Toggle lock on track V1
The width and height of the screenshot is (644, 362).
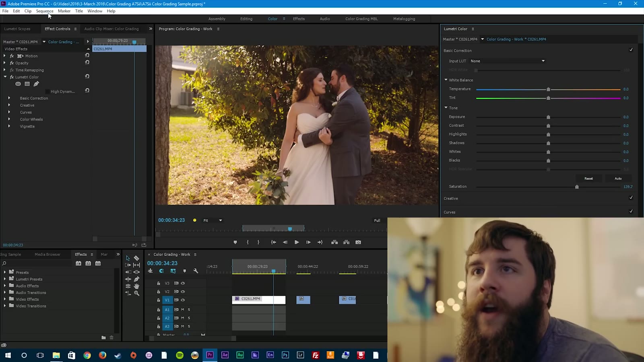[x=159, y=300]
